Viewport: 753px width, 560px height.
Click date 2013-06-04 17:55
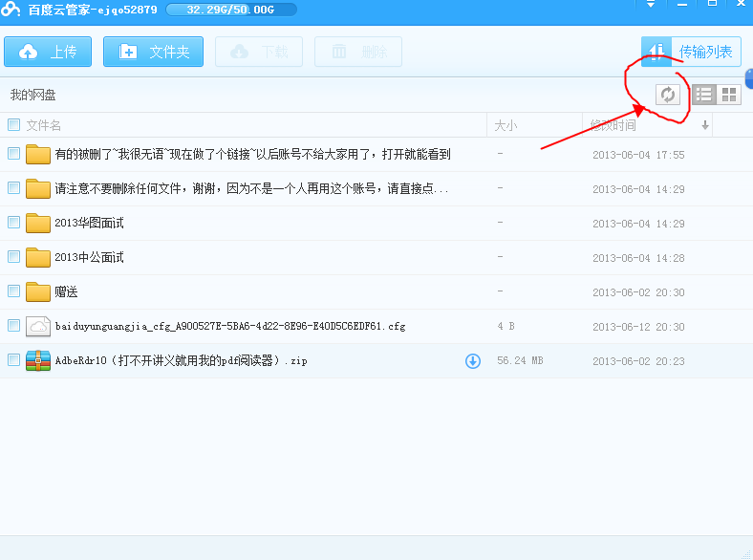(638, 155)
